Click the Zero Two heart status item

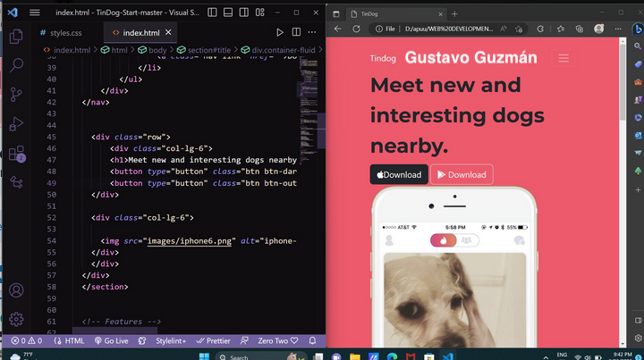(278, 340)
